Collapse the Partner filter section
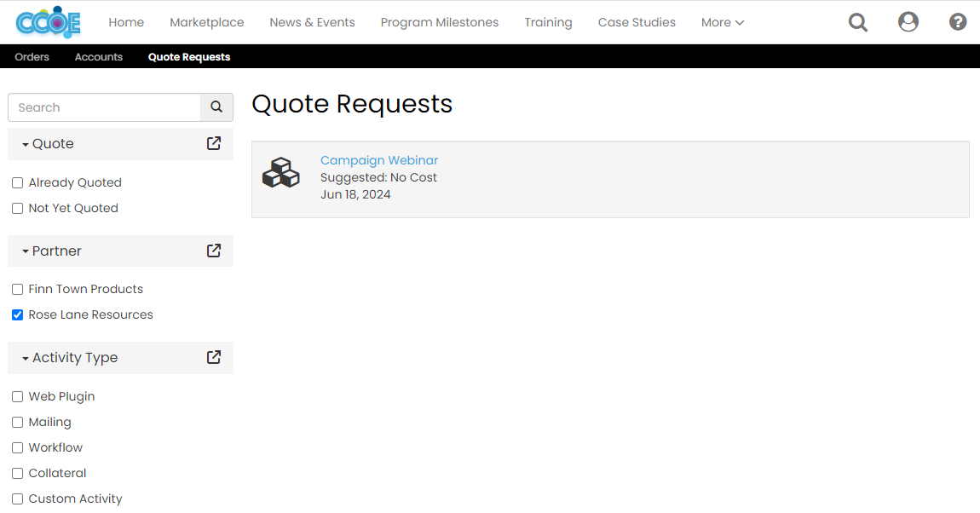 pyautogui.click(x=27, y=251)
